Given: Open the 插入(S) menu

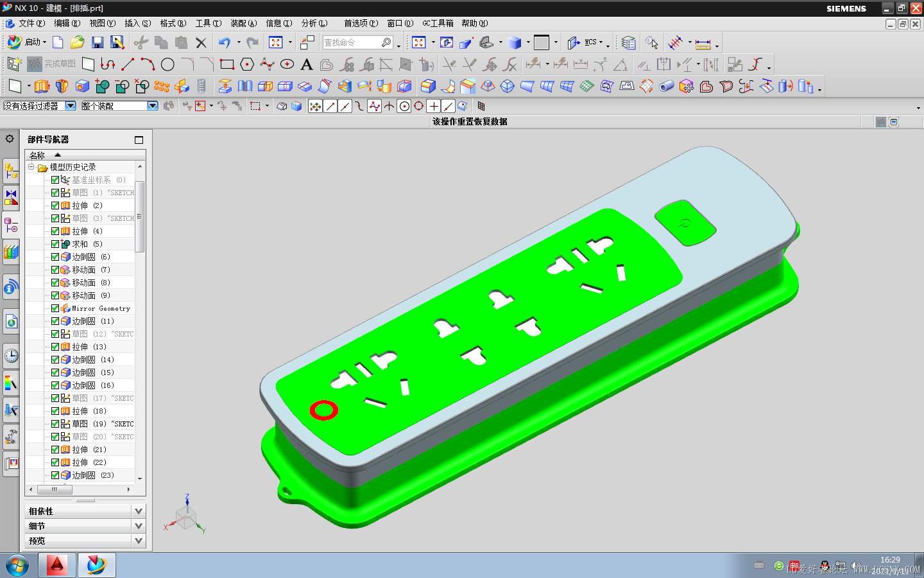Looking at the screenshot, I should tap(138, 23).
